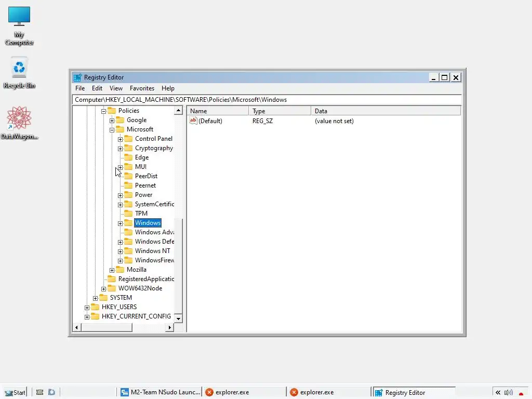Click tree horizontal scroll left arrow
The height and width of the screenshot is (399, 532).
[x=77, y=327]
